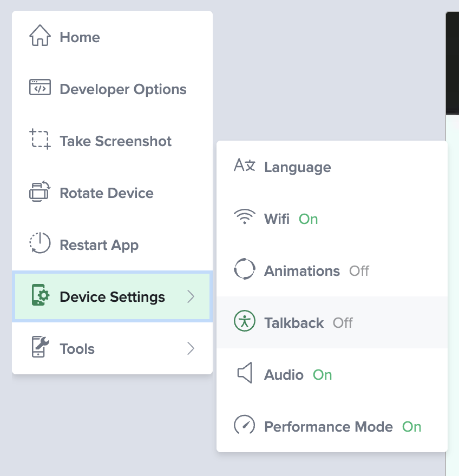
Task: Click the Home label
Action: pos(80,37)
